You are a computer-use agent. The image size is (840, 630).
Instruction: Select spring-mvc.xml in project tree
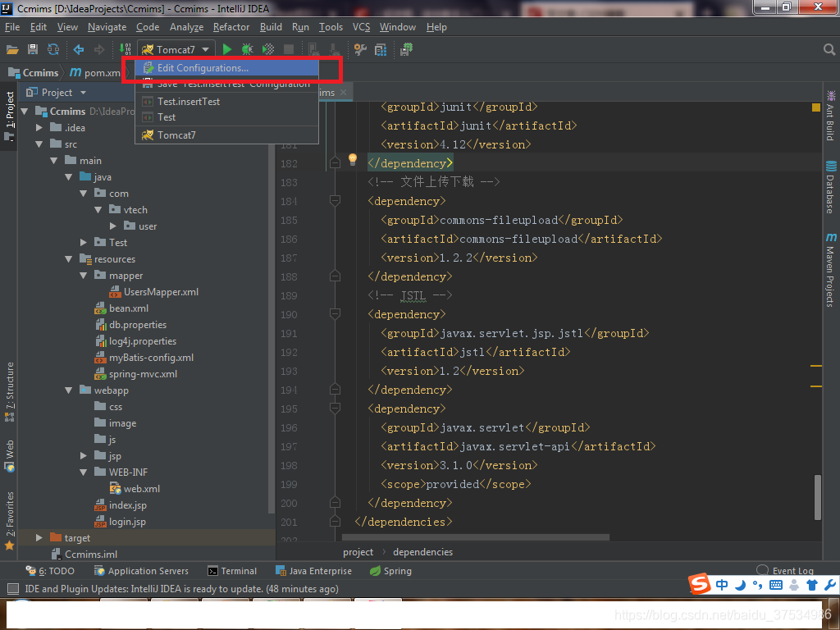tap(136, 374)
